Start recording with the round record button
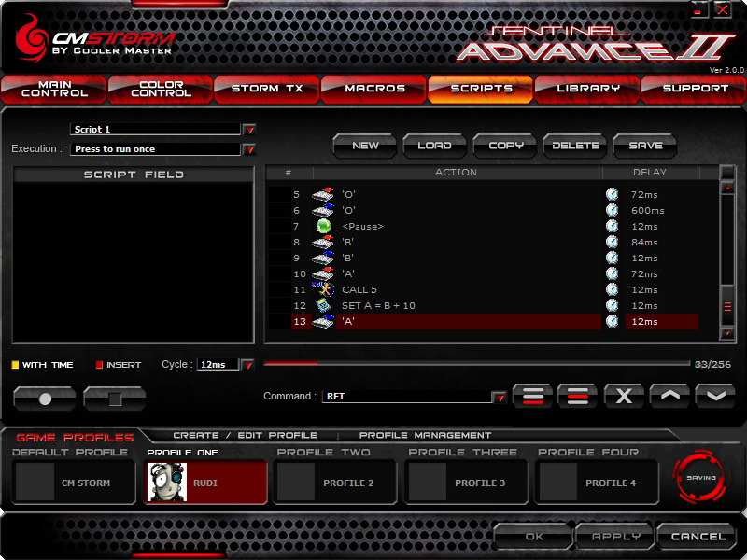Screen dimensions: 747x560 pyautogui.click(x=45, y=399)
